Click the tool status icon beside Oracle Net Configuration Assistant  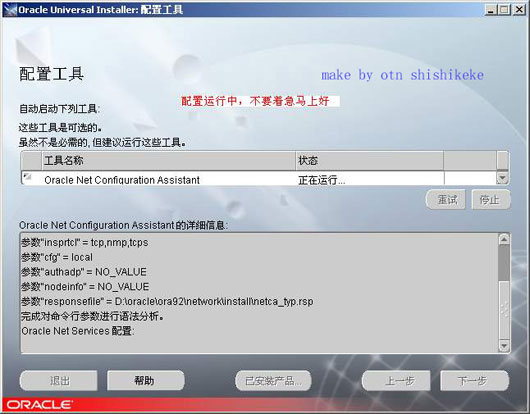click(x=27, y=177)
